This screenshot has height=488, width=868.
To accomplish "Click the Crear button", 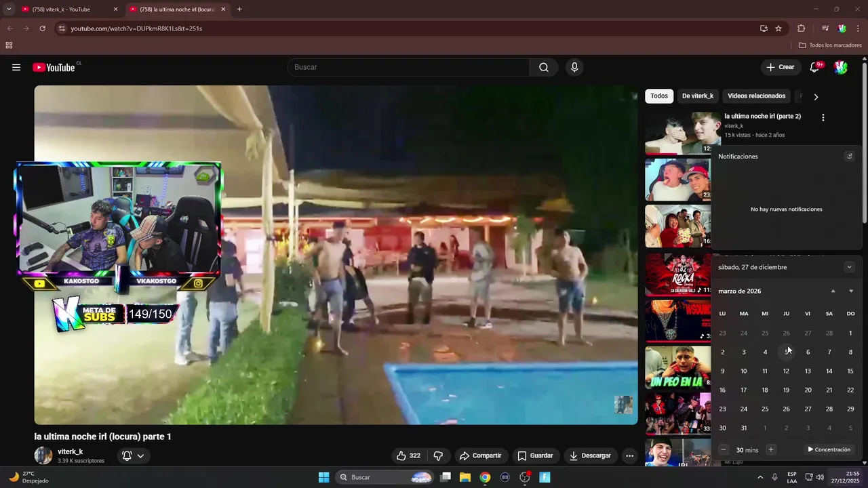I will (780, 67).
